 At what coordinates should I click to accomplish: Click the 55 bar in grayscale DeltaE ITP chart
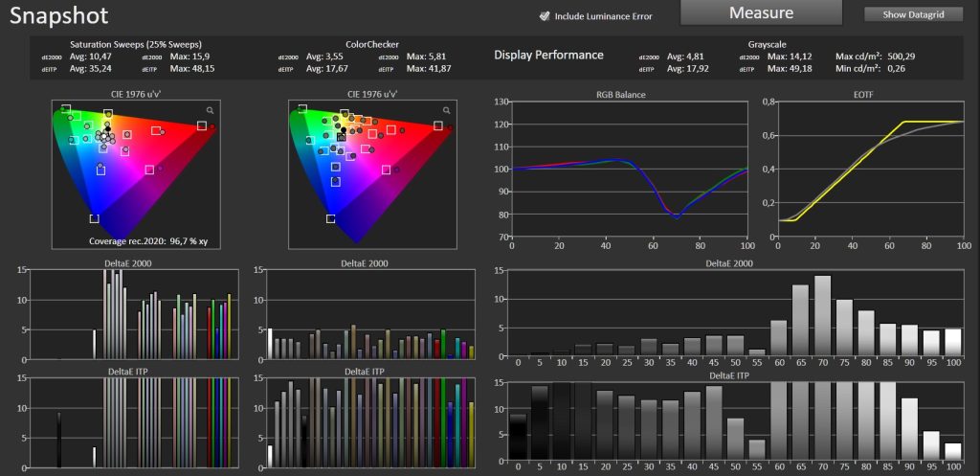click(x=757, y=452)
